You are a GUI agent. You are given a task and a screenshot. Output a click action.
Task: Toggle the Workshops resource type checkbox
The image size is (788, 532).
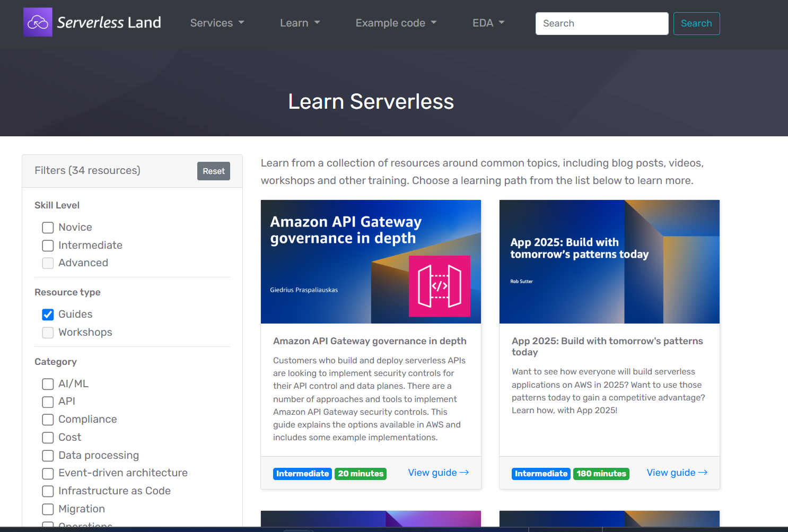coord(48,333)
